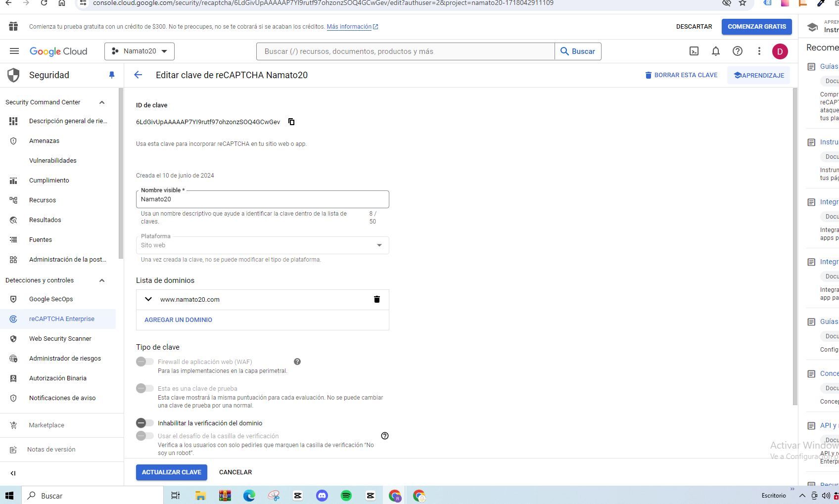Click DESCARTAR on the banner
The height and width of the screenshot is (504, 839).
click(x=694, y=27)
